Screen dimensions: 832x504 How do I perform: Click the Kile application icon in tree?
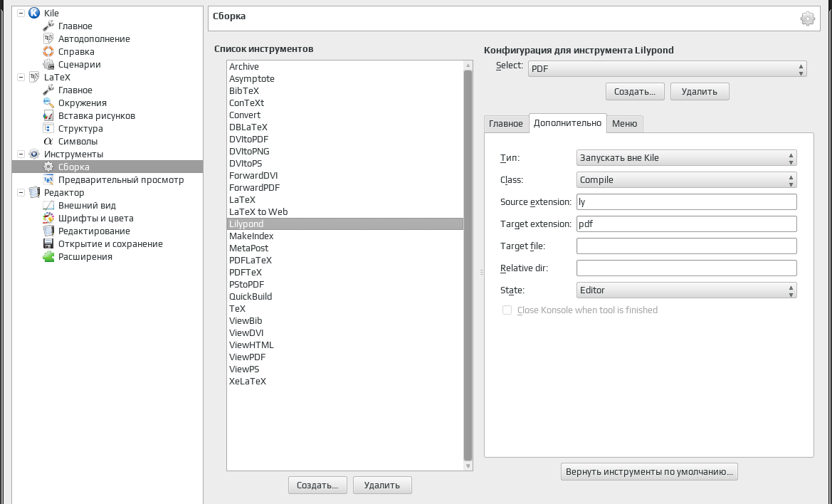(x=34, y=13)
